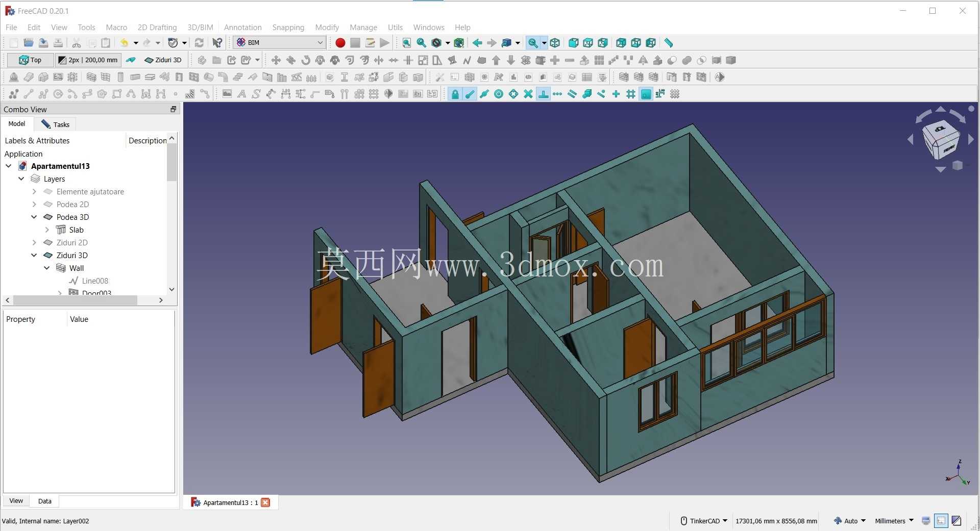Toggle Snap Working Plane button
980x531 pixels.
[x=646, y=94]
